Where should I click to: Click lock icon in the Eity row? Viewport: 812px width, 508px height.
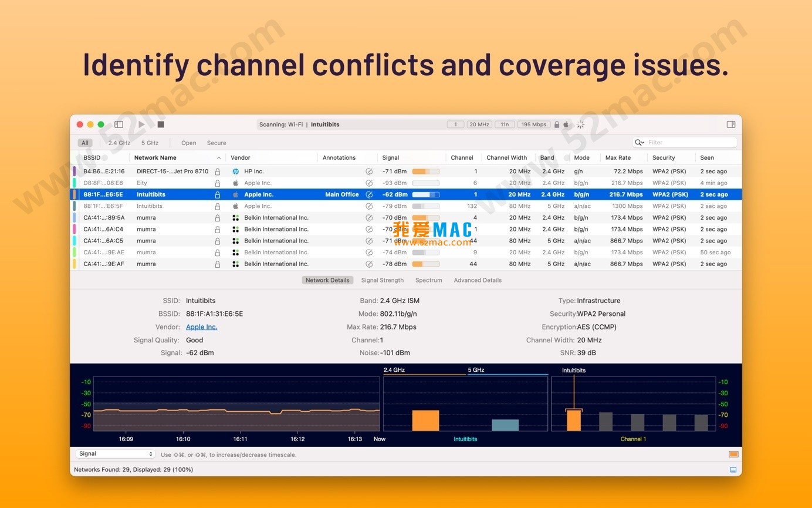pyautogui.click(x=218, y=183)
